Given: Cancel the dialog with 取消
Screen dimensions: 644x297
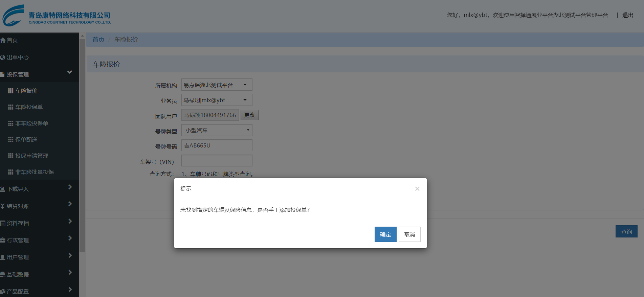Looking at the screenshot, I should (x=409, y=234).
